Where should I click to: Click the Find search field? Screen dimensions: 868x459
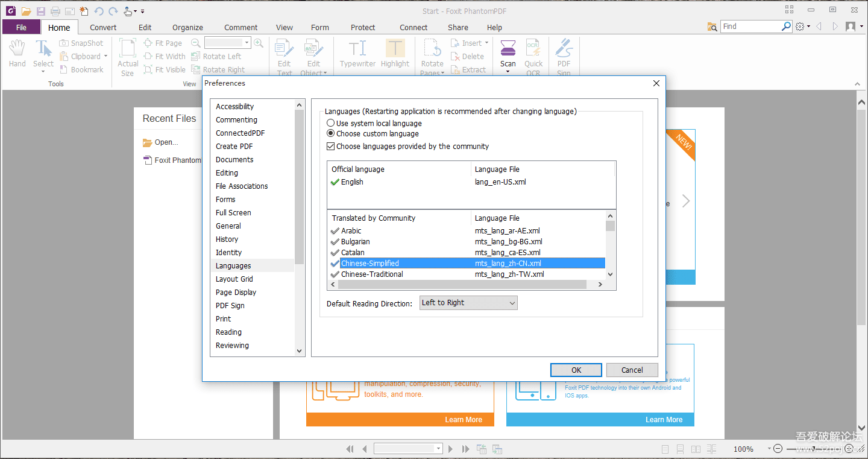tap(751, 27)
